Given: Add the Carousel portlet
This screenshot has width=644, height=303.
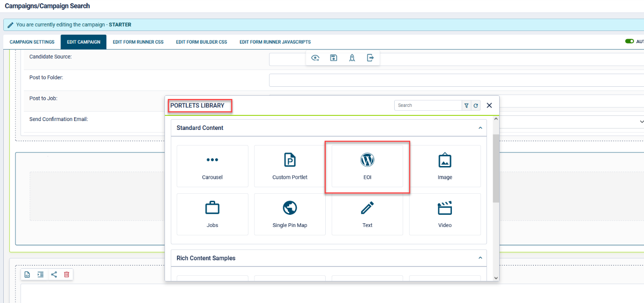Looking at the screenshot, I should (x=212, y=166).
